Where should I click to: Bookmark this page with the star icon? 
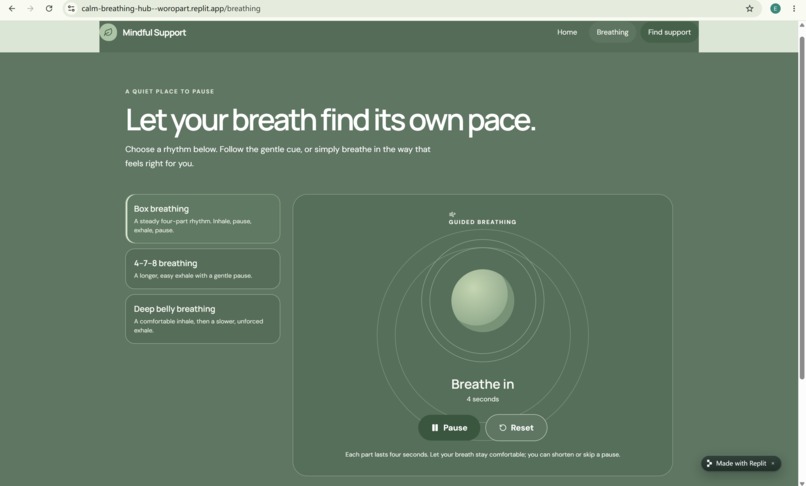[749, 8]
